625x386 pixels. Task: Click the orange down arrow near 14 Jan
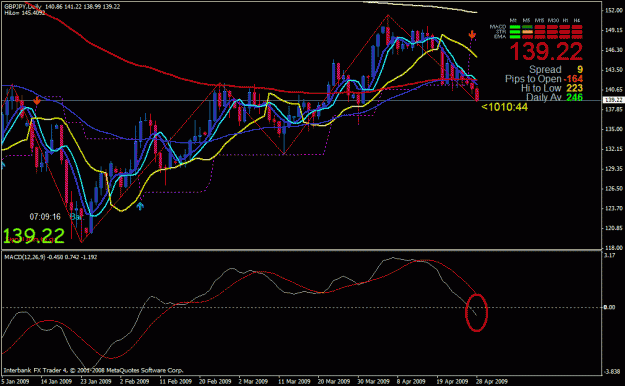click(x=37, y=100)
